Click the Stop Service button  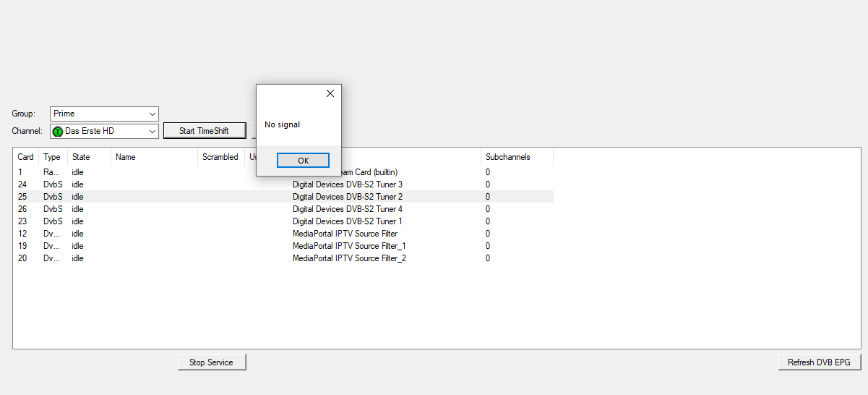tap(212, 362)
